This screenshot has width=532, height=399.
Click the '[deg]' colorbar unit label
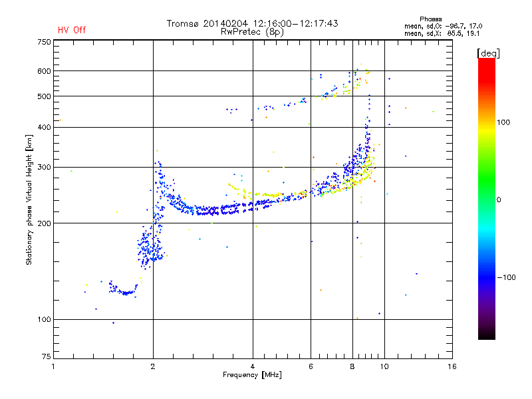click(488, 53)
